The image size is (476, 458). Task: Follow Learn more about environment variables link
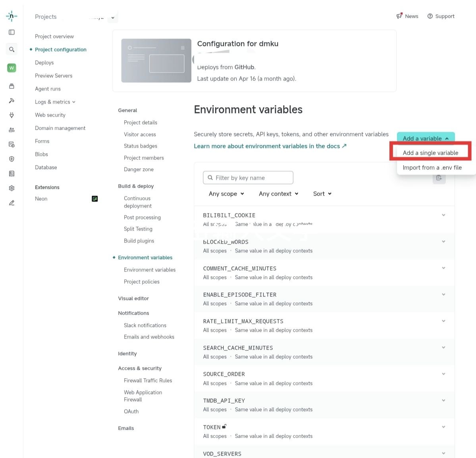[x=270, y=146]
